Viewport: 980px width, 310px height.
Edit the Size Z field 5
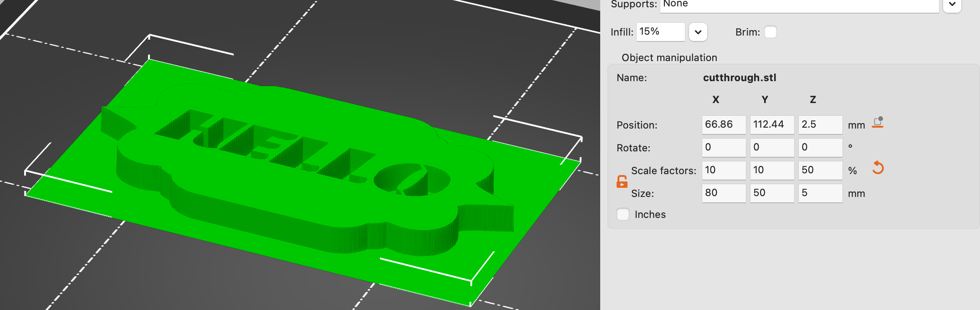(821, 193)
